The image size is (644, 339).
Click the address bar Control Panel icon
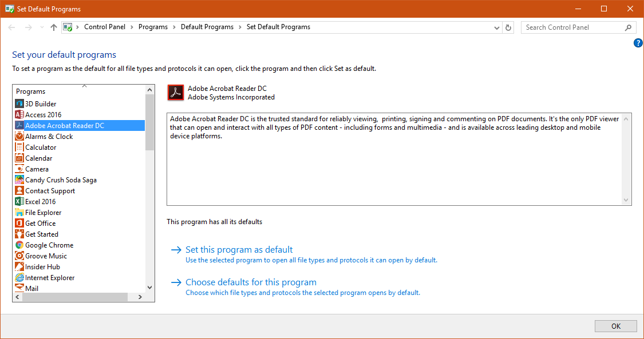point(68,27)
